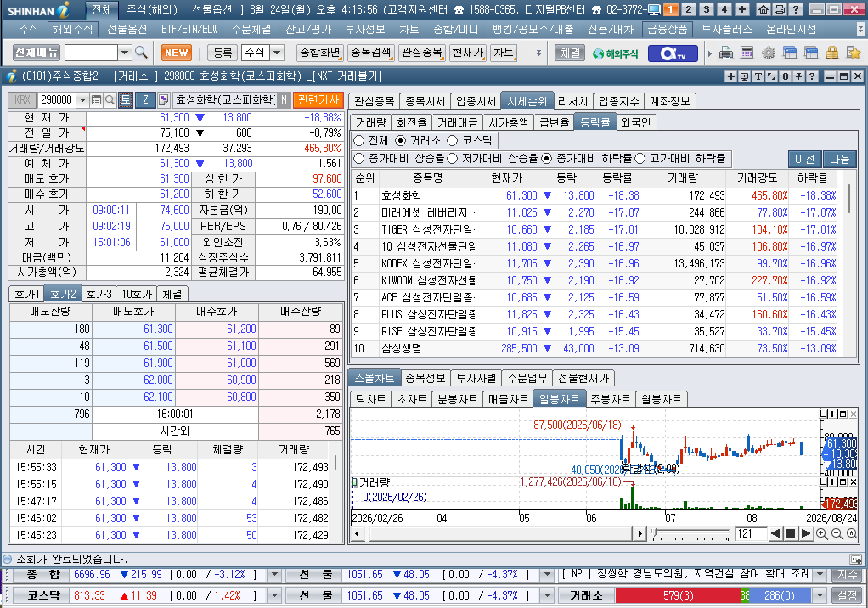Click 삼성생명 row in ranking list
The width and height of the screenshot is (868, 608).
(x=595, y=348)
